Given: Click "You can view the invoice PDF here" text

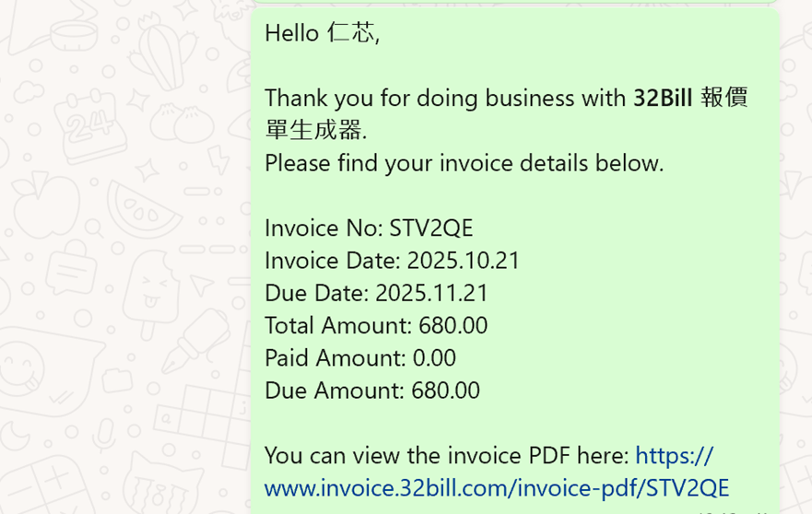Looking at the screenshot, I should (446, 455).
